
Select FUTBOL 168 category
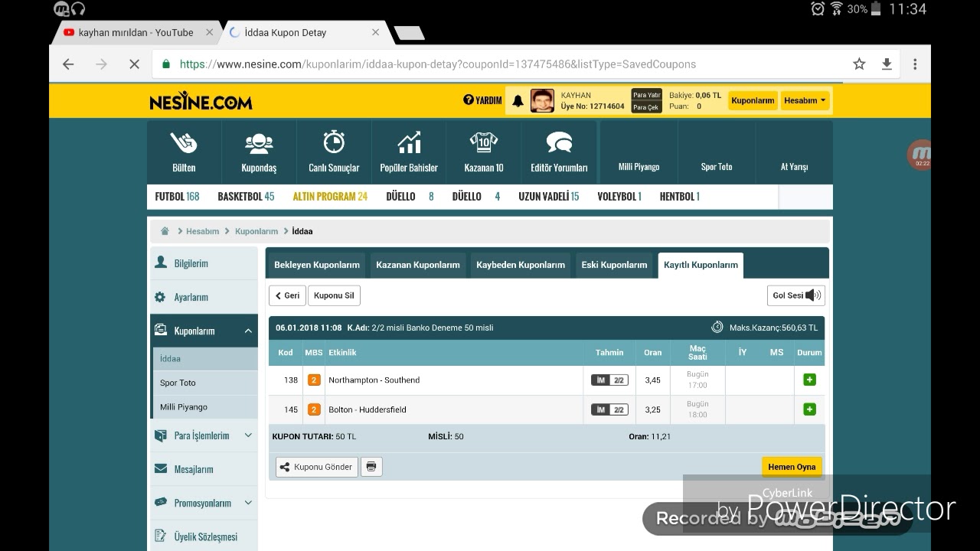177,197
